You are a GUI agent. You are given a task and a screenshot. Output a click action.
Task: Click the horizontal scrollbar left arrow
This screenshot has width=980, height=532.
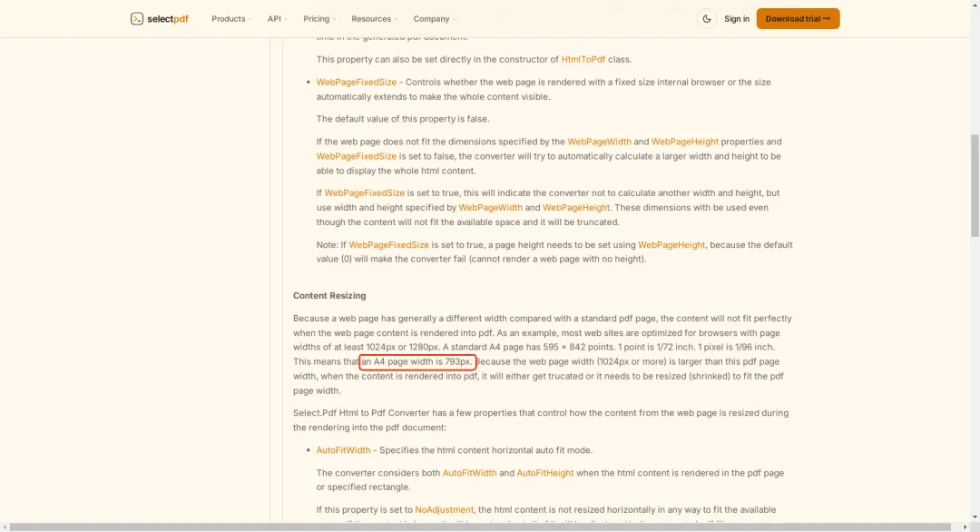(5, 527)
